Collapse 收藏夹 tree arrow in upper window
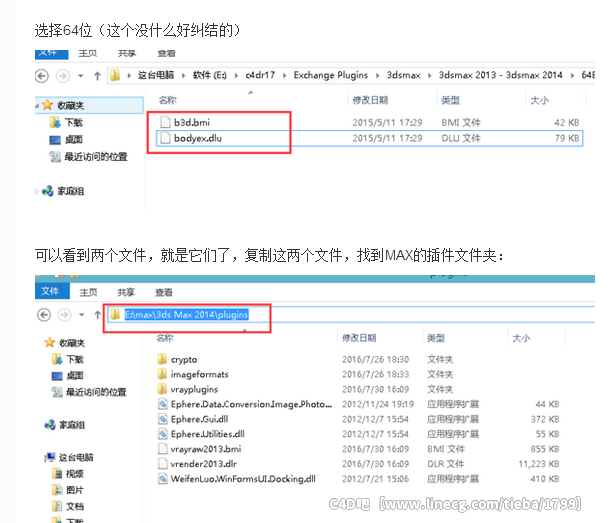 (x=37, y=106)
